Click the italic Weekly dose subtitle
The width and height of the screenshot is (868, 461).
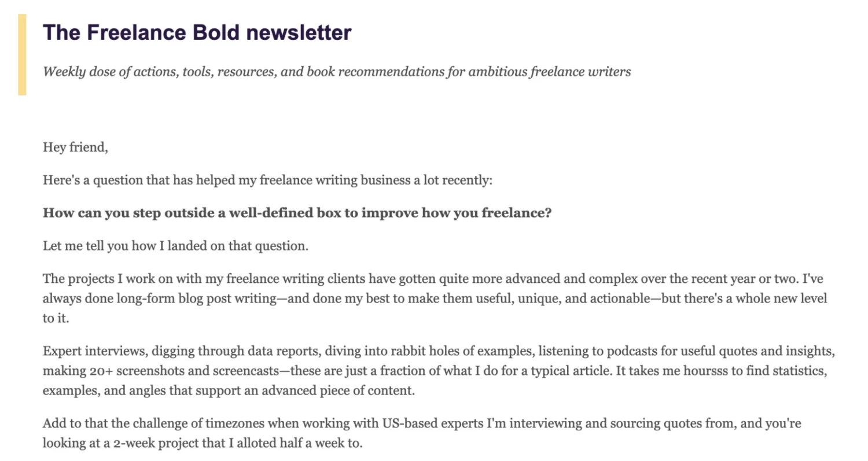337,72
